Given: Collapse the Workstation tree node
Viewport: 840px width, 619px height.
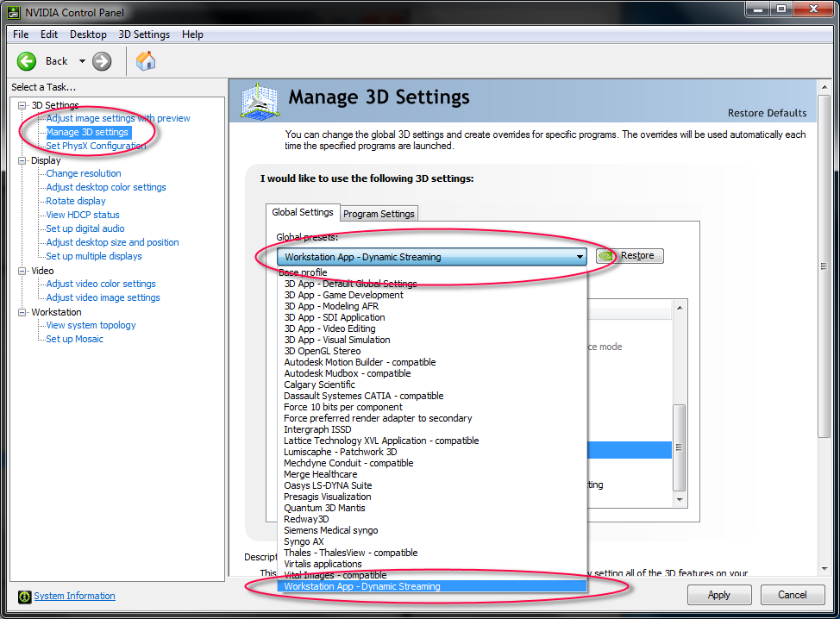Looking at the screenshot, I should [22, 312].
